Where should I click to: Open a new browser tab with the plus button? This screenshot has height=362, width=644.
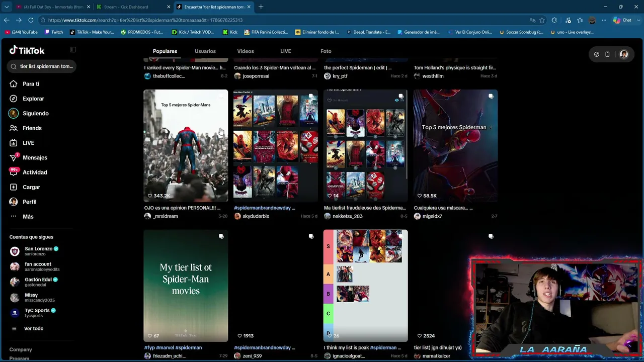pyautogui.click(x=261, y=7)
